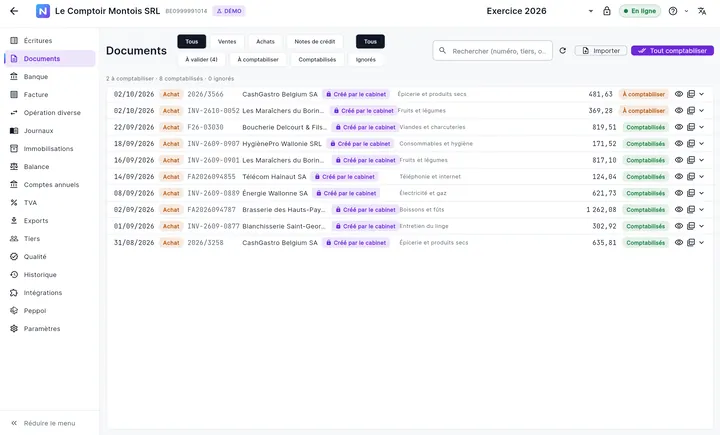The height and width of the screenshot is (435, 720).
Task: Click the document search field
Action: (x=493, y=51)
